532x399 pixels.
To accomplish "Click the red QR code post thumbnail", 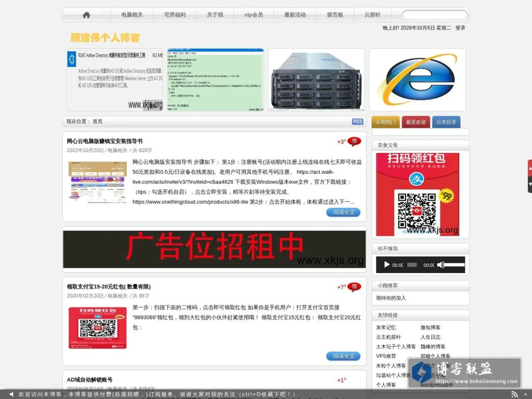I will (x=98, y=328).
